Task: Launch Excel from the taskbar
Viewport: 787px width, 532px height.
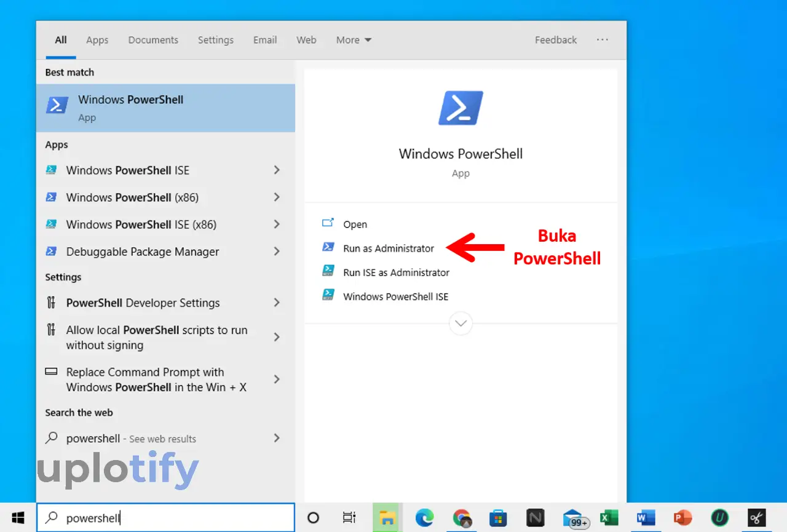Action: coord(609,518)
